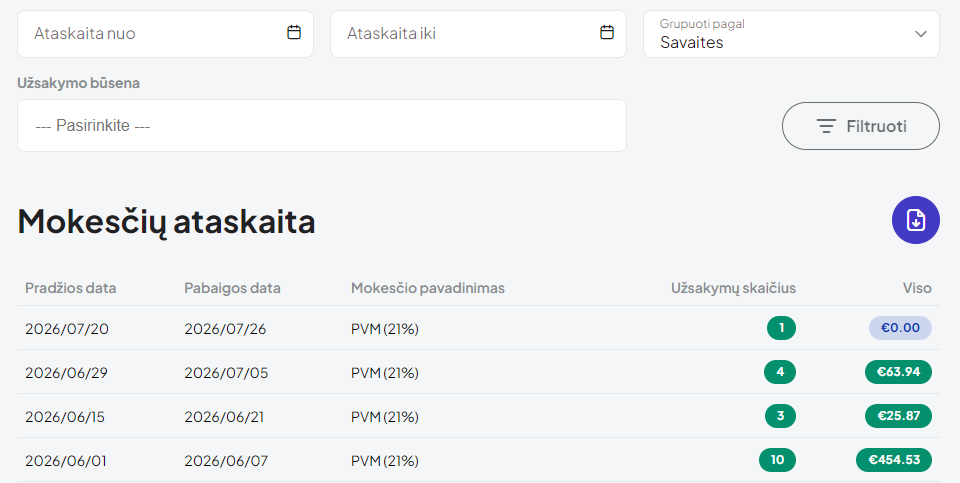960x483 pixels.
Task: Select start date 2026/06/29 cell
Action: [x=66, y=373]
